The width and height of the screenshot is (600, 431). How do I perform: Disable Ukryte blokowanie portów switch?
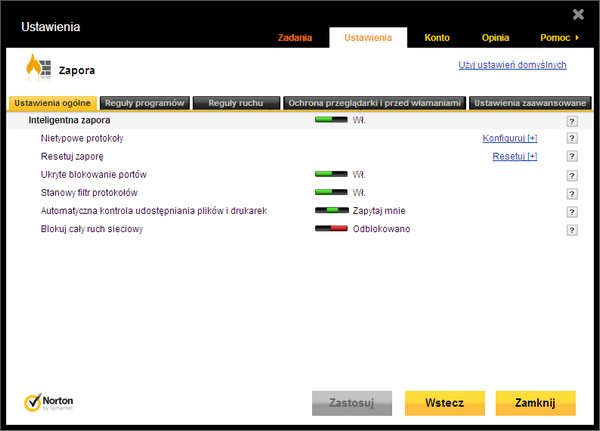[x=331, y=174]
